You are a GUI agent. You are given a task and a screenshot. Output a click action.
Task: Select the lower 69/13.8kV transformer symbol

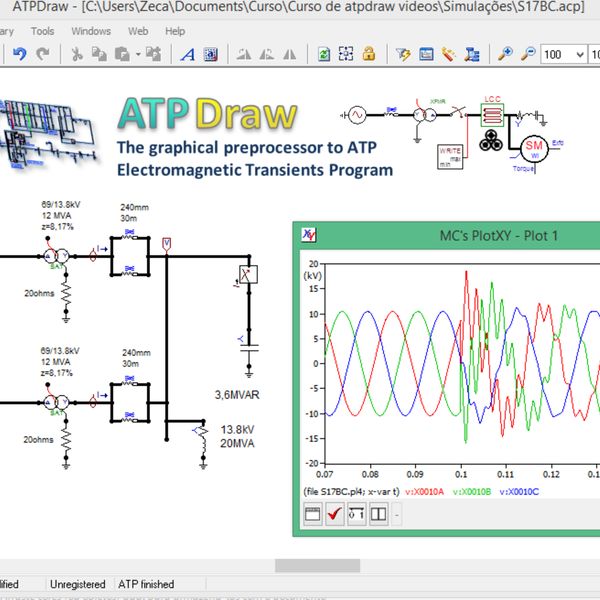click(57, 403)
